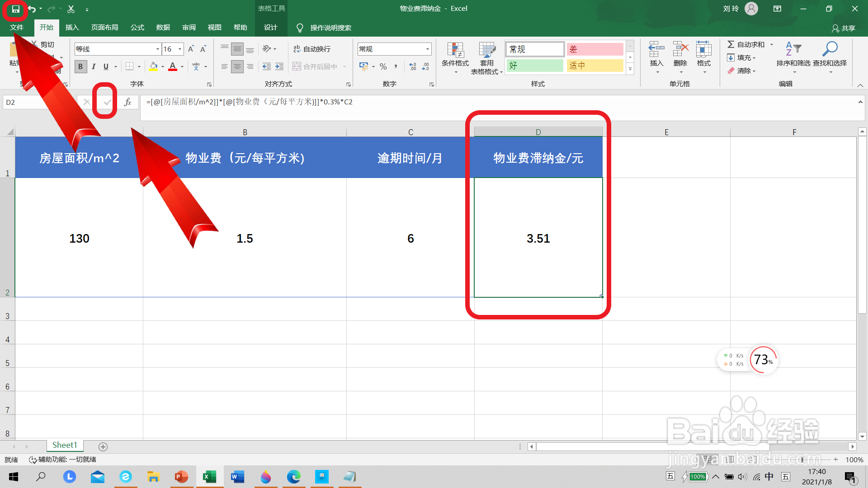The height and width of the screenshot is (488, 868).
Task: Click the decrease indent icon
Action: coord(267,66)
